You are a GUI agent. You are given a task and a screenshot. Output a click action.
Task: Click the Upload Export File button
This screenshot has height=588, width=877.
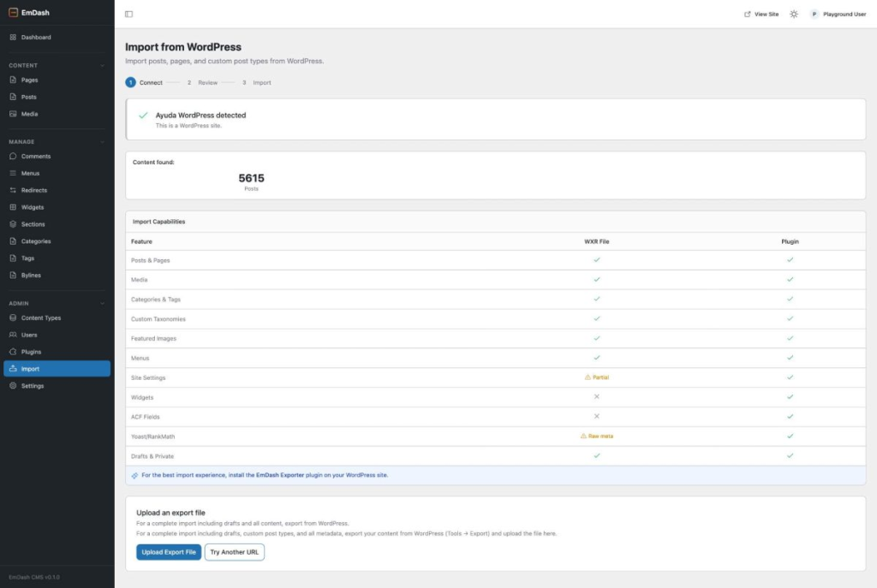[168, 552]
